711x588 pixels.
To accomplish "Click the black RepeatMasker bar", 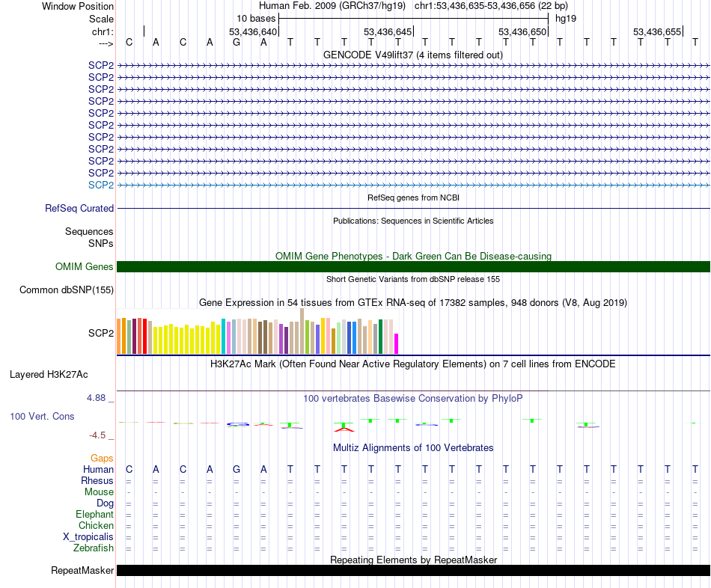I will (413, 570).
